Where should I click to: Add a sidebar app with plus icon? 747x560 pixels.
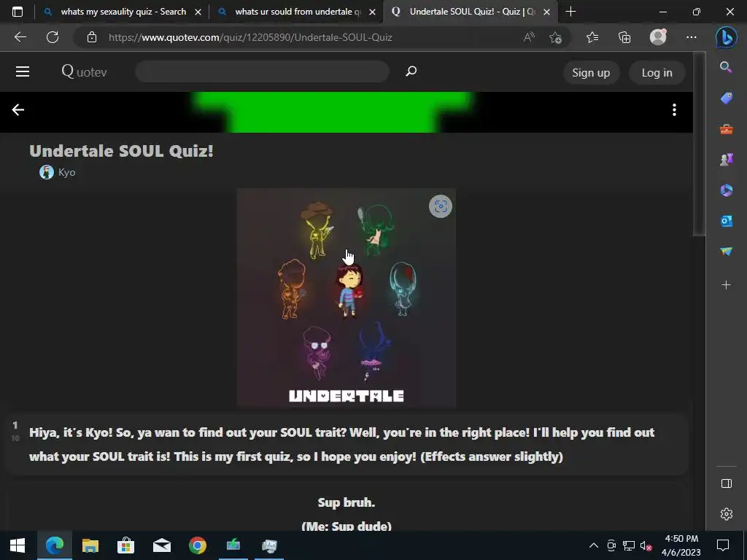[x=726, y=285]
